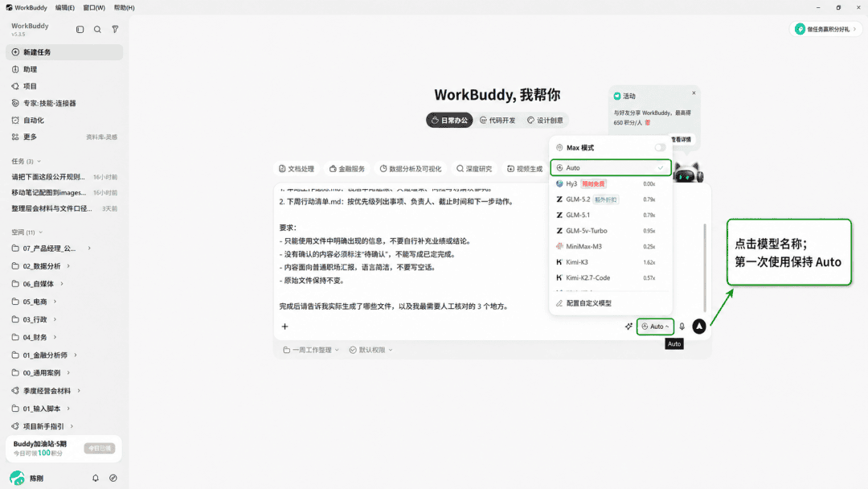Select the 日常办公 mode tab
The width and height of the screenshot is (868, 489).
pyautogui.click(x=449, y=120)
